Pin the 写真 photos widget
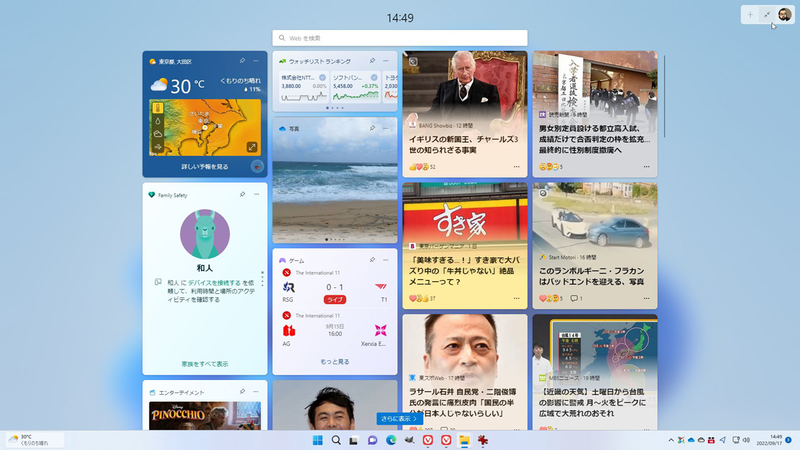 372,128
